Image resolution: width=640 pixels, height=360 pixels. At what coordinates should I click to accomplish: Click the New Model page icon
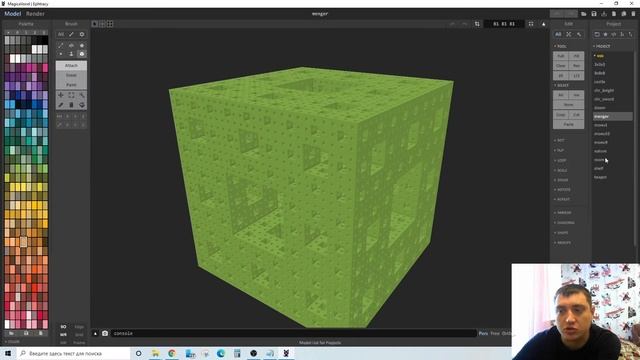coord(613,14)
